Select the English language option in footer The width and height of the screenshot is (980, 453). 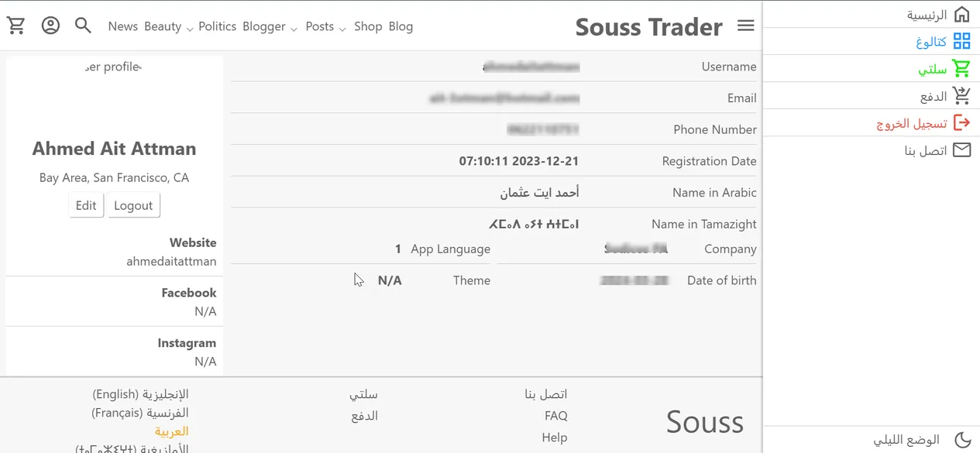(x=140, y=394)
